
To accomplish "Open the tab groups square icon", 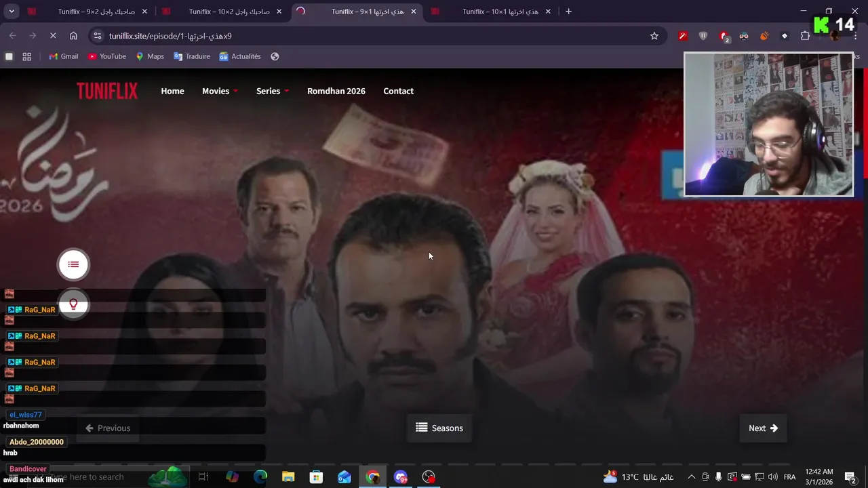I will (x=9, y=56).
